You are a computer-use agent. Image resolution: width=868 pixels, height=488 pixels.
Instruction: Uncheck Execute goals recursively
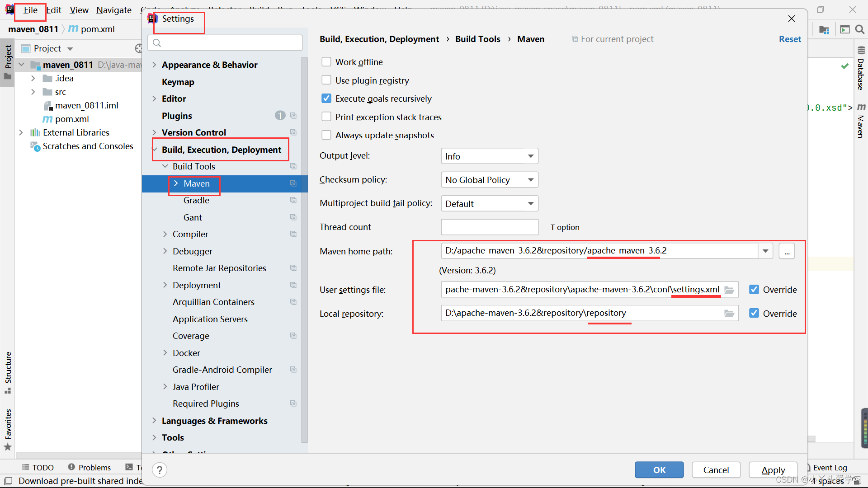coord(326,99)
